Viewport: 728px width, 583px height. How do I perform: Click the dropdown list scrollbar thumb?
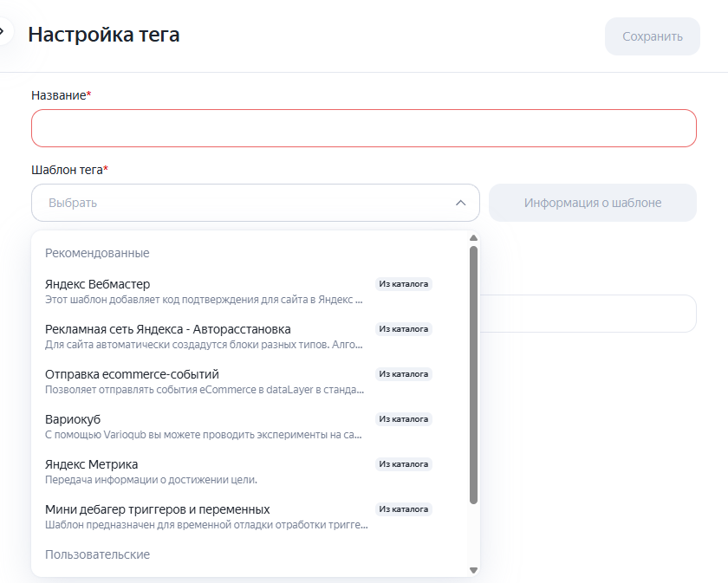click(473, 375)
